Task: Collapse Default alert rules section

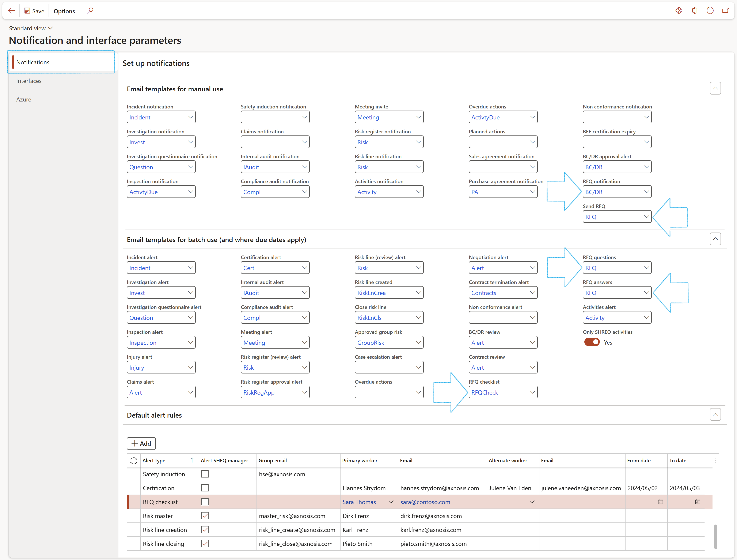Action: (x=715, y=415)
